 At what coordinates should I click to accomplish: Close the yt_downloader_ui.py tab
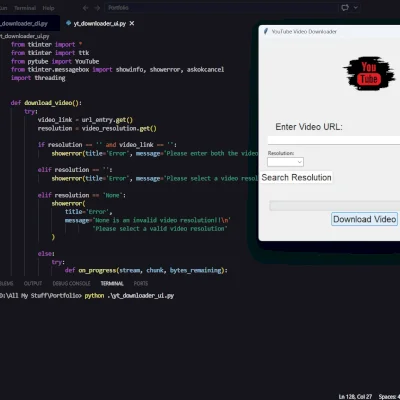coord(132,23)
